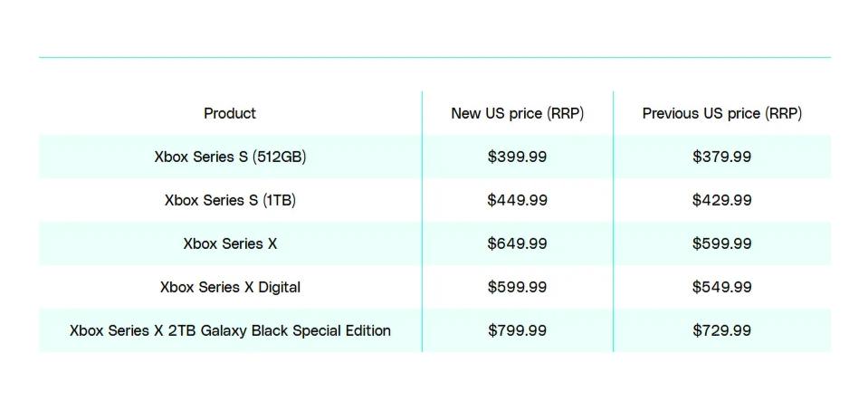Click the teal horizontal line above the table

click(x=434, y=57)
